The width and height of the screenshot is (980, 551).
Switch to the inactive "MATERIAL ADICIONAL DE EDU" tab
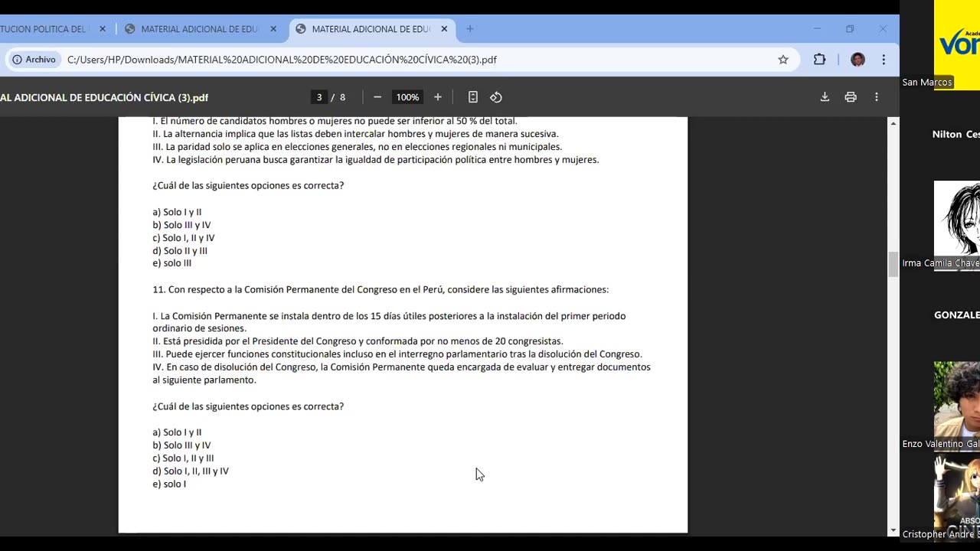pos(201,29)
